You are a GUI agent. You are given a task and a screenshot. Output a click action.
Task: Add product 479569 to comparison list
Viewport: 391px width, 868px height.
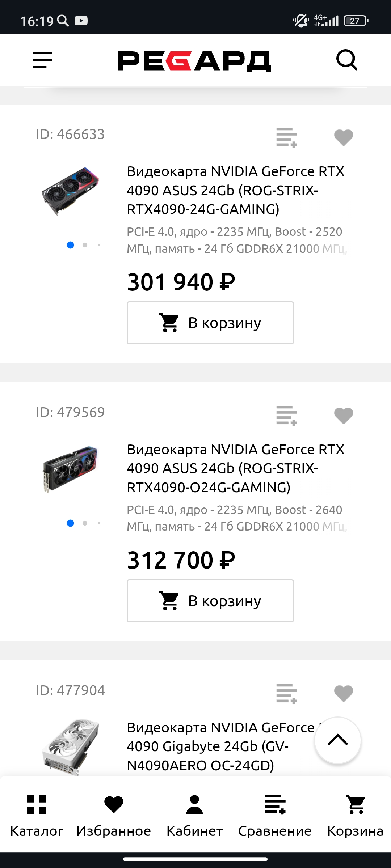[x=286, y=415]
